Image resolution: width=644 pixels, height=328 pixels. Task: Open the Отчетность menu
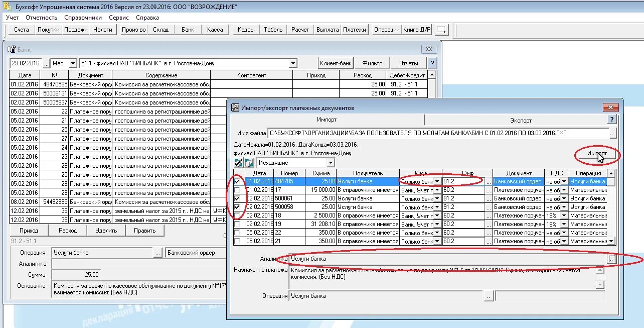click(x=42, y=18)
